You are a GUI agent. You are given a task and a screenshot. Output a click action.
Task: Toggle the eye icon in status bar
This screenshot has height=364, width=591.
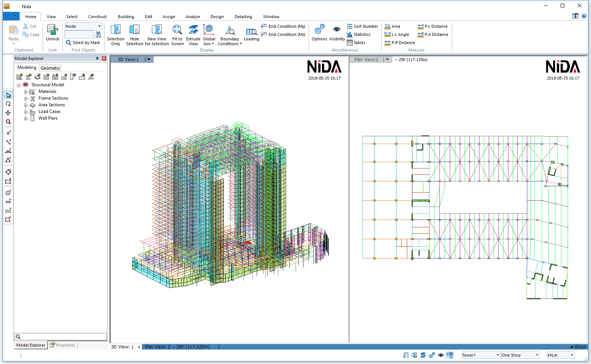coord(441,355)
